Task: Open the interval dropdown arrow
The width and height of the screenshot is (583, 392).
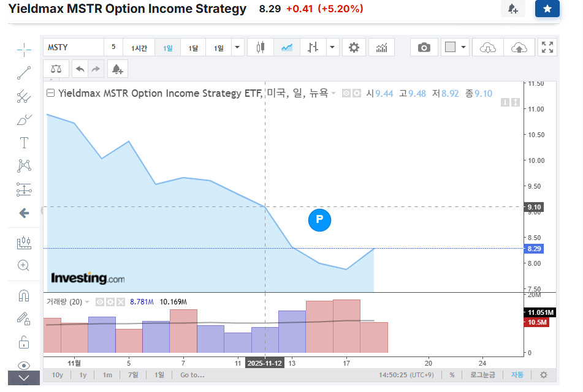Action: (x=237, y=48)
